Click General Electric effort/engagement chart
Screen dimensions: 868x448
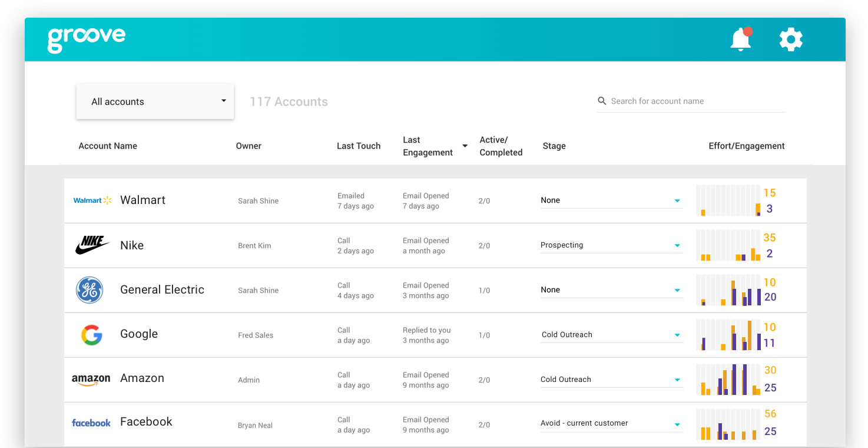(x=728, y=290)
